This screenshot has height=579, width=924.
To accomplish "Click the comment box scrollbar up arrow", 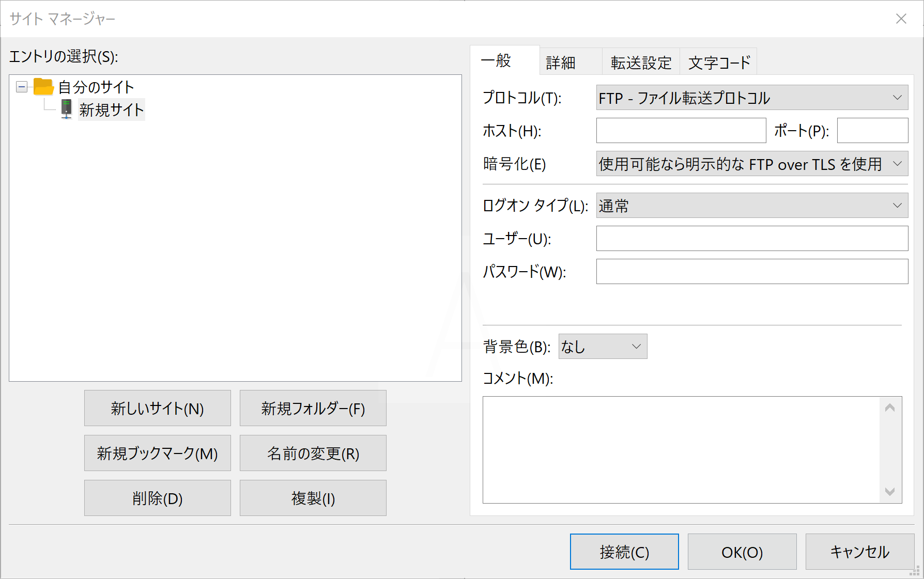I will click(x=890, y=408).
